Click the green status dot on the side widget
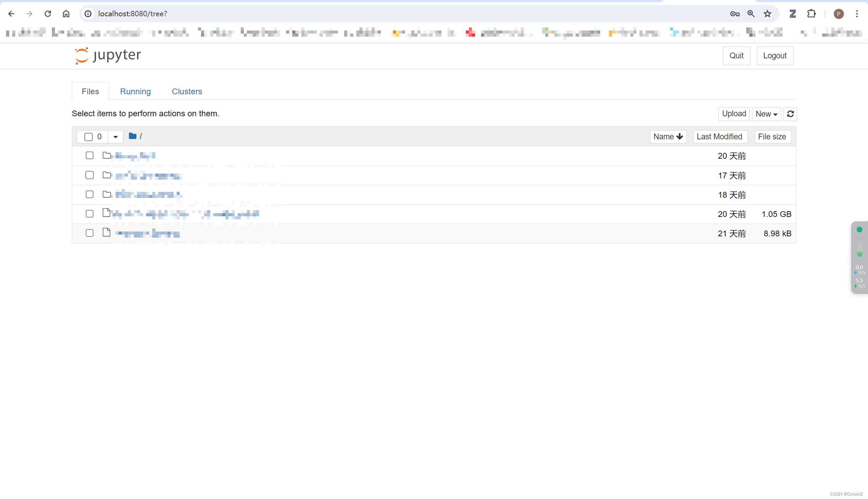 coord(860,229)
